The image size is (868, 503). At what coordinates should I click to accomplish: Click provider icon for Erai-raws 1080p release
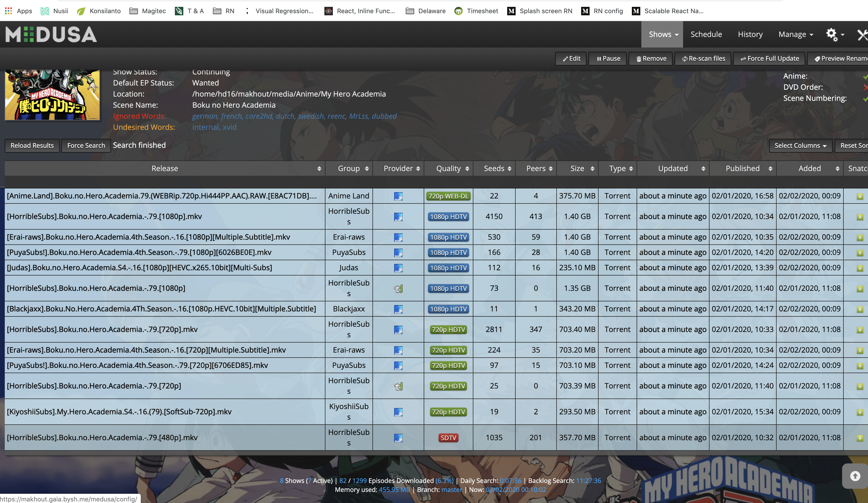(398, 238)
